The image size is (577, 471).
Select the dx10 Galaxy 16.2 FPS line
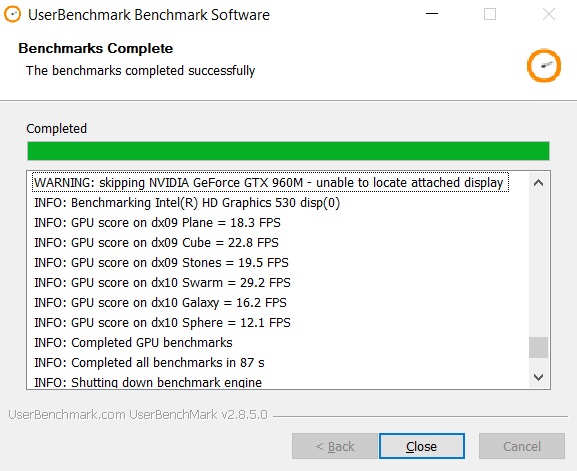point(160,302)
